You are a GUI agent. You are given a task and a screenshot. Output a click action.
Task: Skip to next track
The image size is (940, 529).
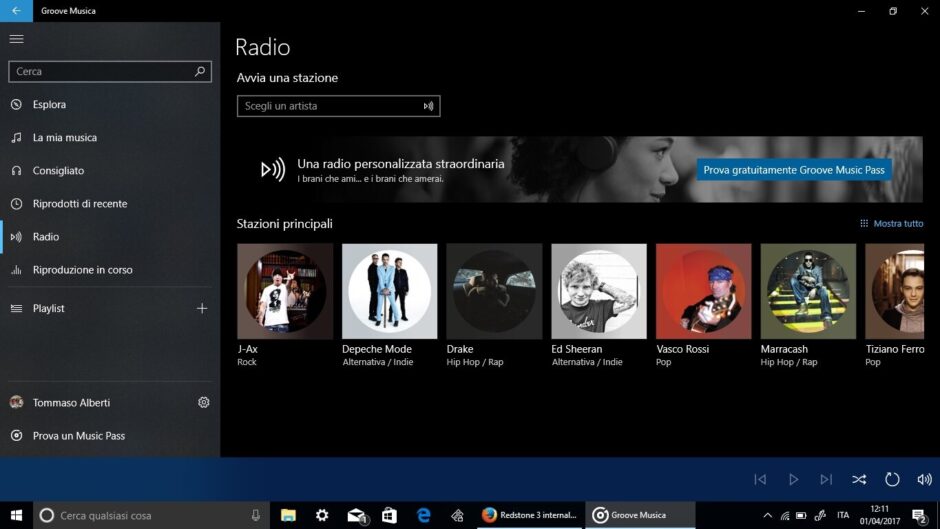[826, 479]
